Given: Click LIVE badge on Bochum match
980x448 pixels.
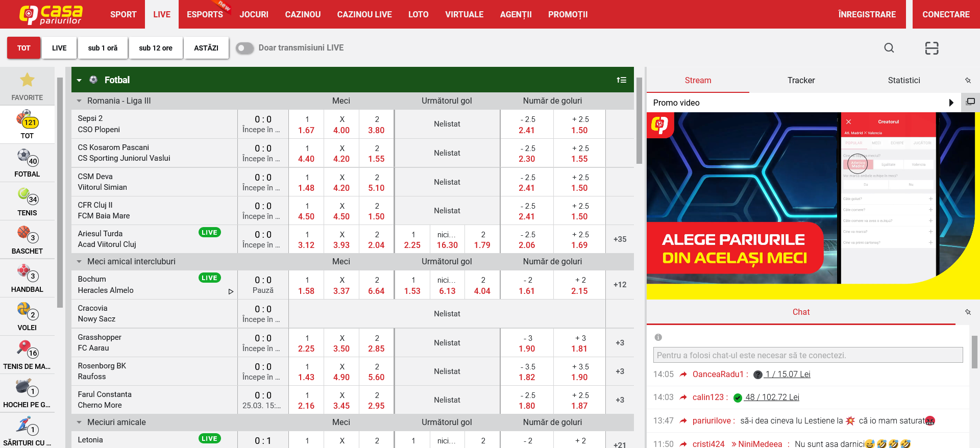Looking at the screenshot, I should [209, 278].
